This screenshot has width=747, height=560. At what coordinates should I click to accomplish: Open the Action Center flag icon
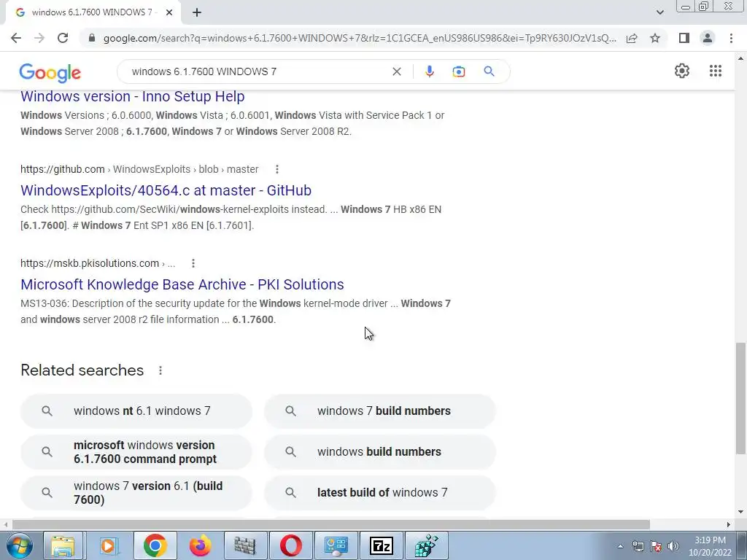[x=656, y=546]
